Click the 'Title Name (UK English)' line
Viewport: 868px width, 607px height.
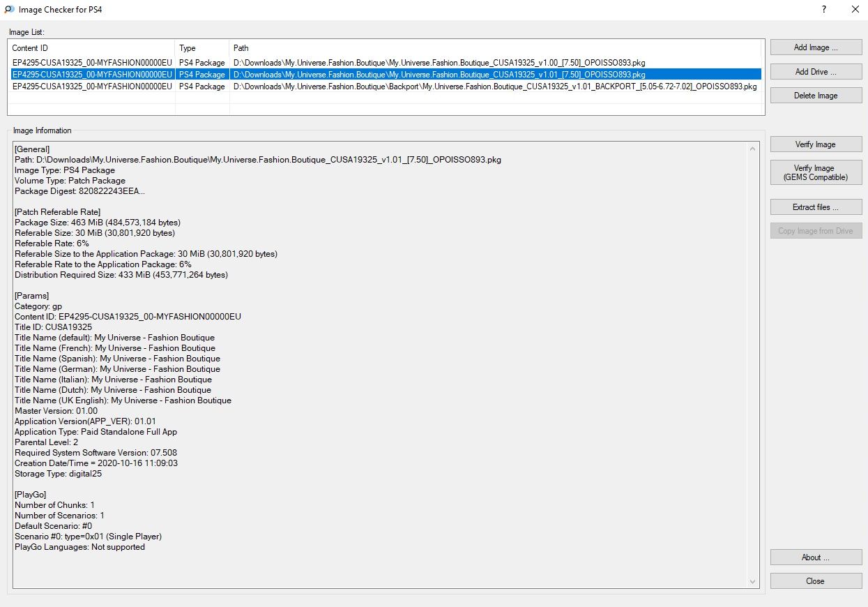tap(123, 400)
